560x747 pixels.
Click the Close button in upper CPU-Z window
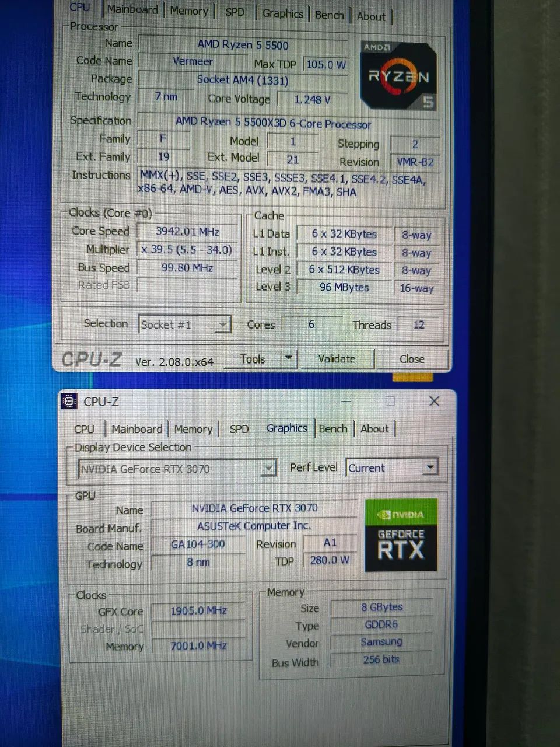pyautogui.click(x=412, y=359)
